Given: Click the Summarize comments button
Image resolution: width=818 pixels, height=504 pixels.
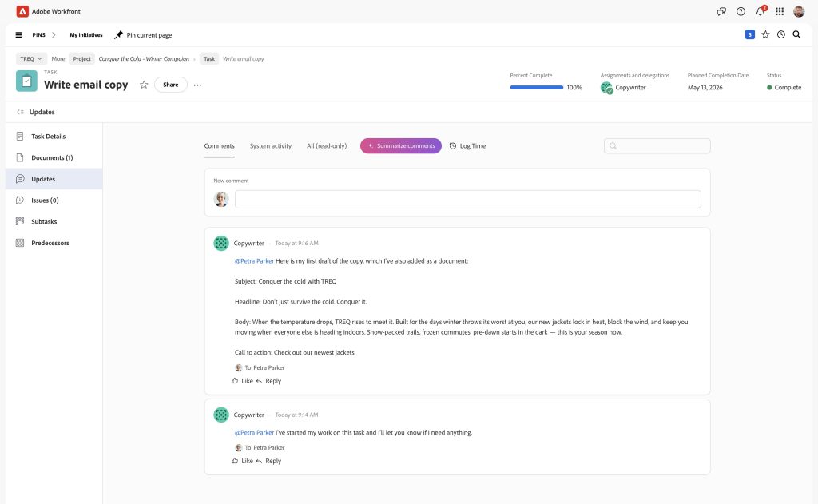Looking at the screenshot, I should pyautogui.click(x=401, y=146).
